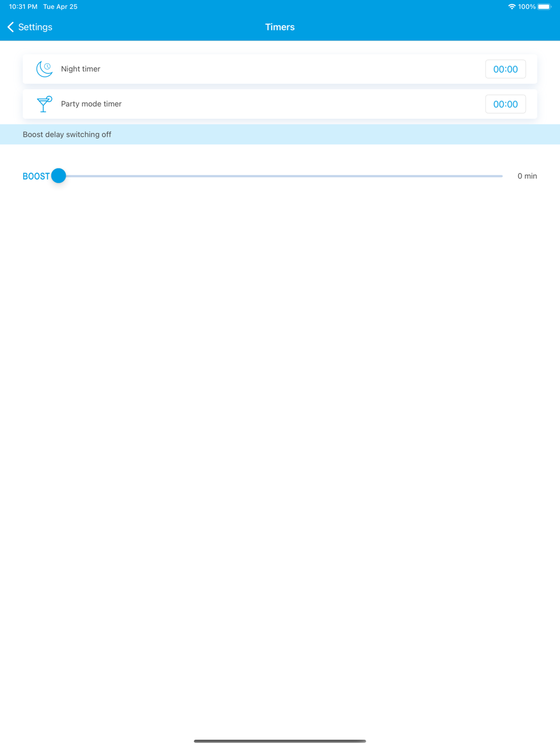
Task: Select the Party mode timer label
Action: click(x=91, y=104)
